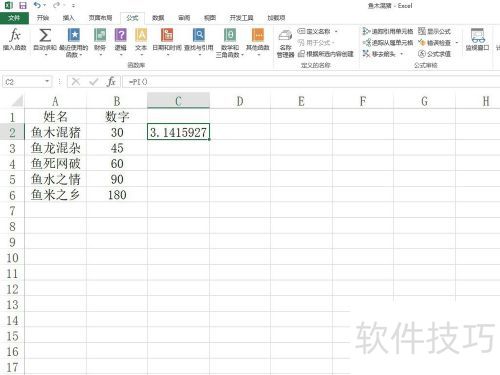Click Trace Precedents button
The image size is (500, 375).
point(388,31)
